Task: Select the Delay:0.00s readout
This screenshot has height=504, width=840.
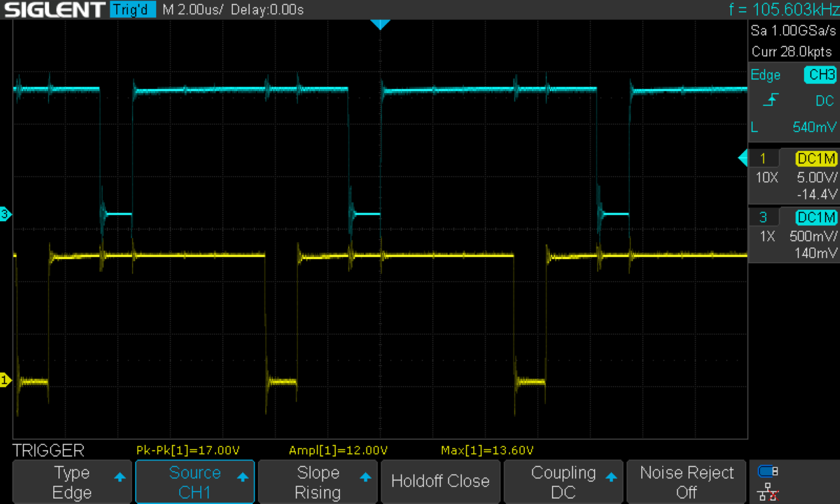Action: pos(267,10)
